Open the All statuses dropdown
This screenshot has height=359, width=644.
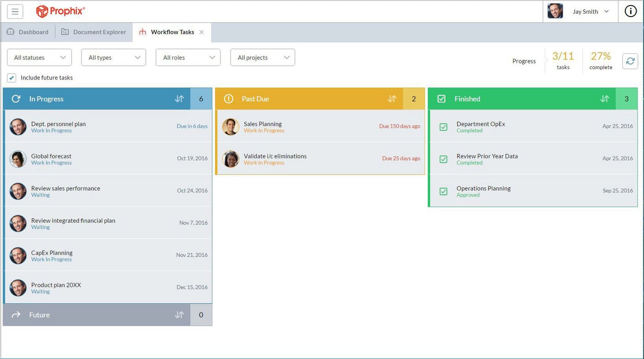pyautogui.click(x=39, y=57)
